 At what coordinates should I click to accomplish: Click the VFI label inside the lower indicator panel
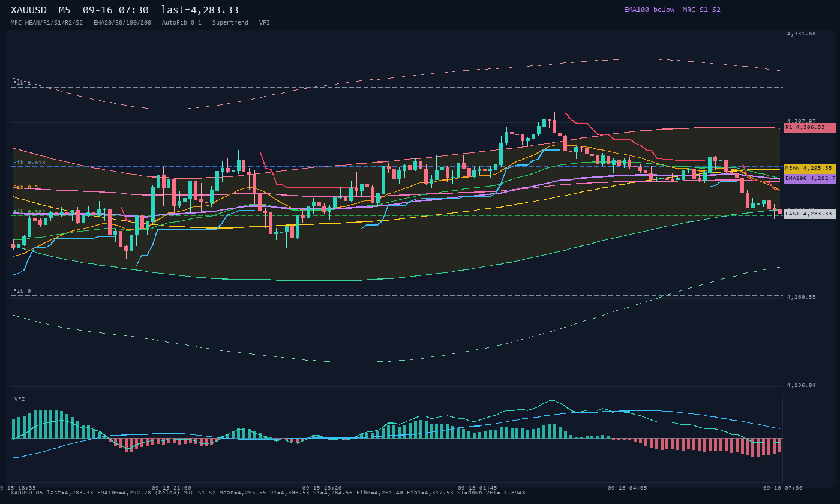[x=20, y=399]
